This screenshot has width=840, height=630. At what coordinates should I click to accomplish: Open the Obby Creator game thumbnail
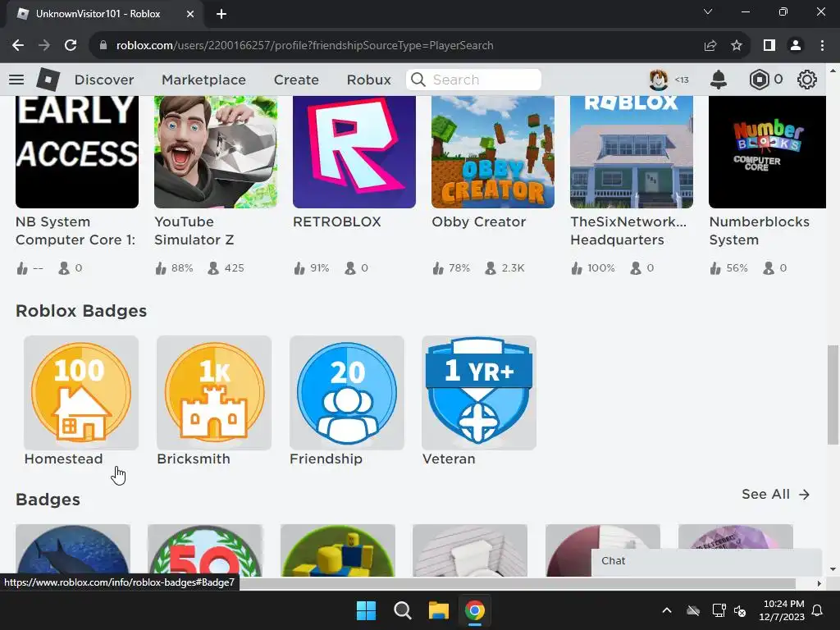[x=493, y=152]
